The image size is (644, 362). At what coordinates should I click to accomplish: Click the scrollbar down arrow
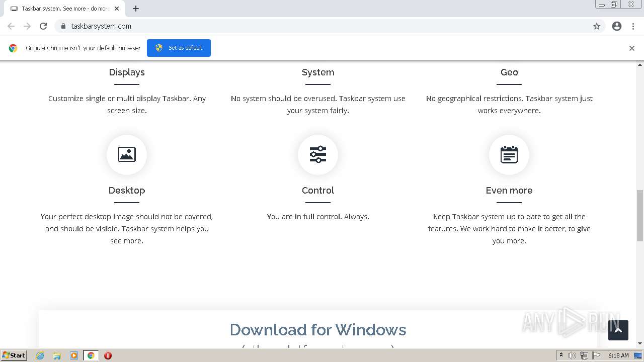click(x=640, y=343)
